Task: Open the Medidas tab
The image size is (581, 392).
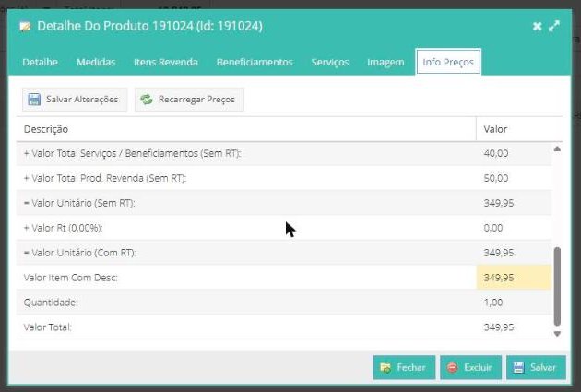Action: (x=96, y=62)
